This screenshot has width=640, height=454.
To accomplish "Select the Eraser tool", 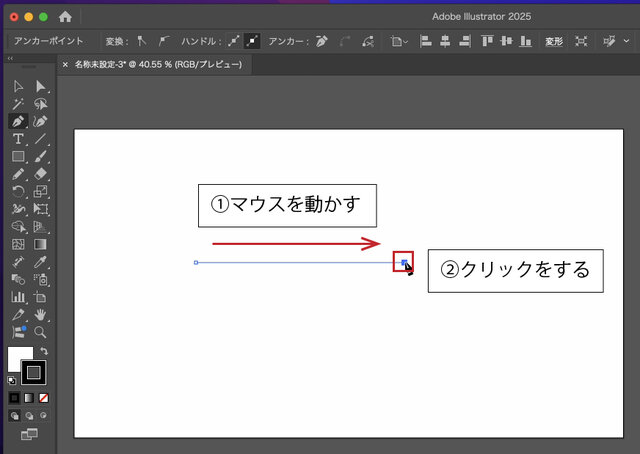I will click(x=40, y=174).
